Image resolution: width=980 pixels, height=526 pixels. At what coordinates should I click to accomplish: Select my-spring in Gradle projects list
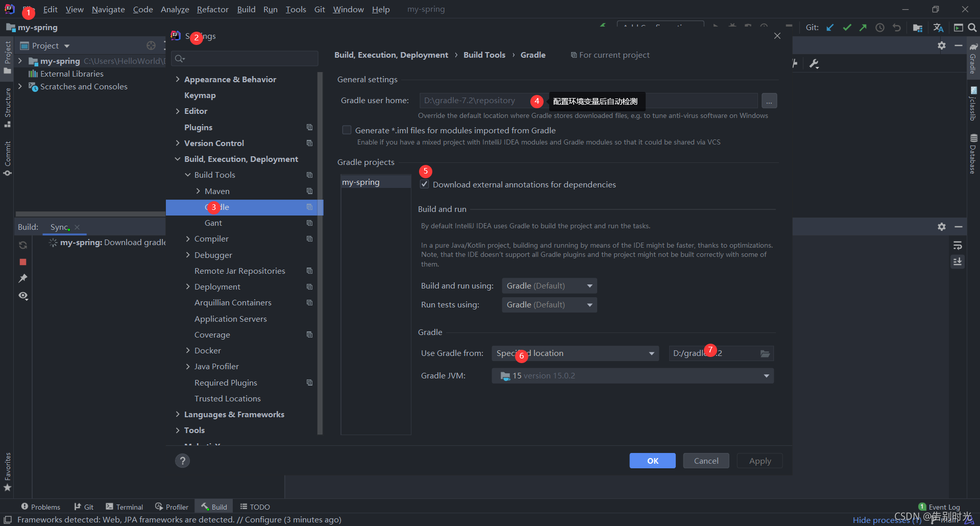point(376,182)
